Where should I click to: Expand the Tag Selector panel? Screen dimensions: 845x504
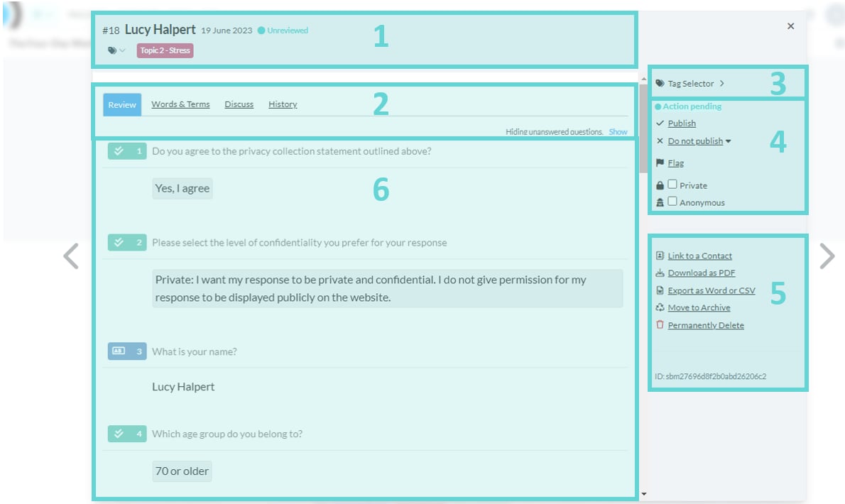[x=690, y=84]
